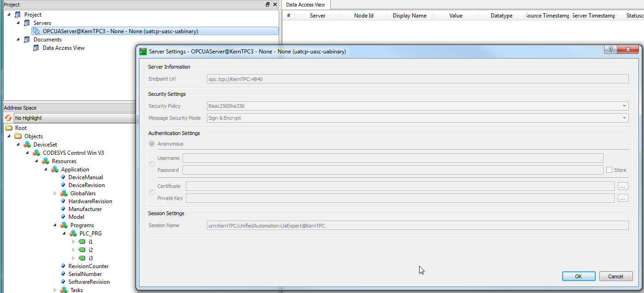Click the Endpoint Url field
The width and height of the screenshot is (644, 293).
tap(418, 79)
